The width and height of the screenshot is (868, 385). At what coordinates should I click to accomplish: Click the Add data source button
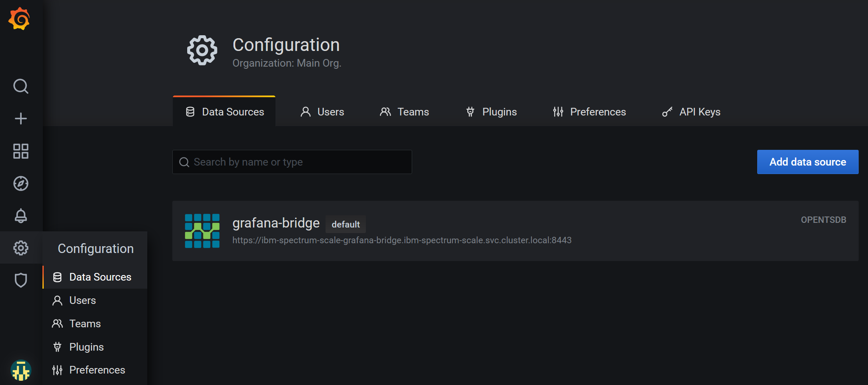(x=808, y=162)
